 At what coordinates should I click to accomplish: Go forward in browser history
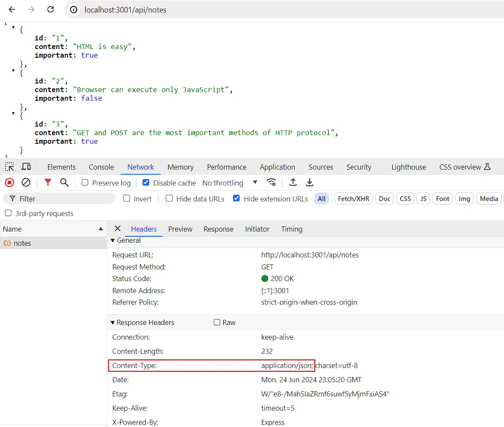tap(31, 9)
